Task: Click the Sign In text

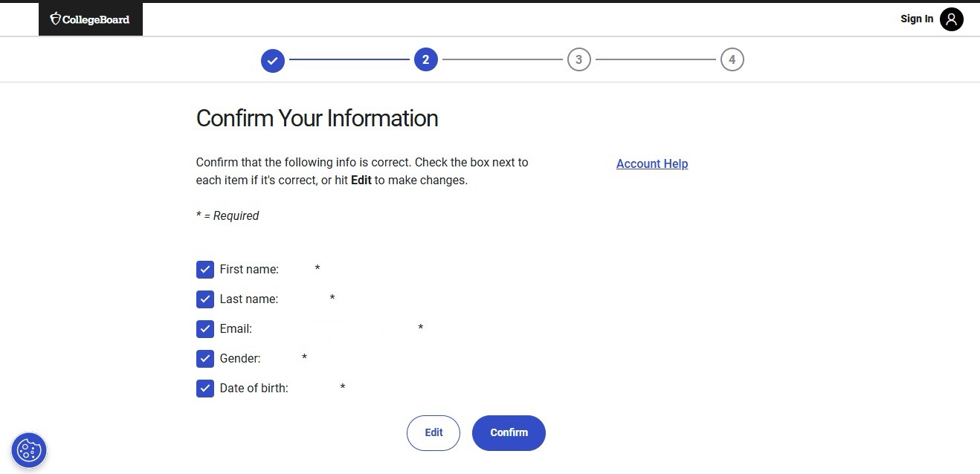Action: [916, 19]
